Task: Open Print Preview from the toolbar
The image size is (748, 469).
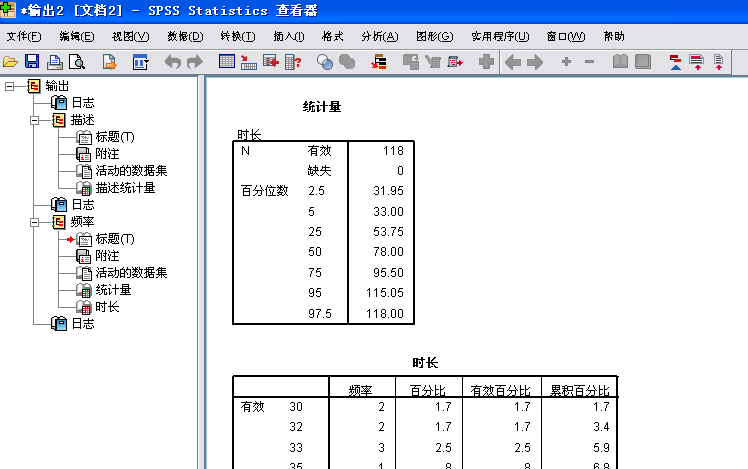Action: coord(76,62)
